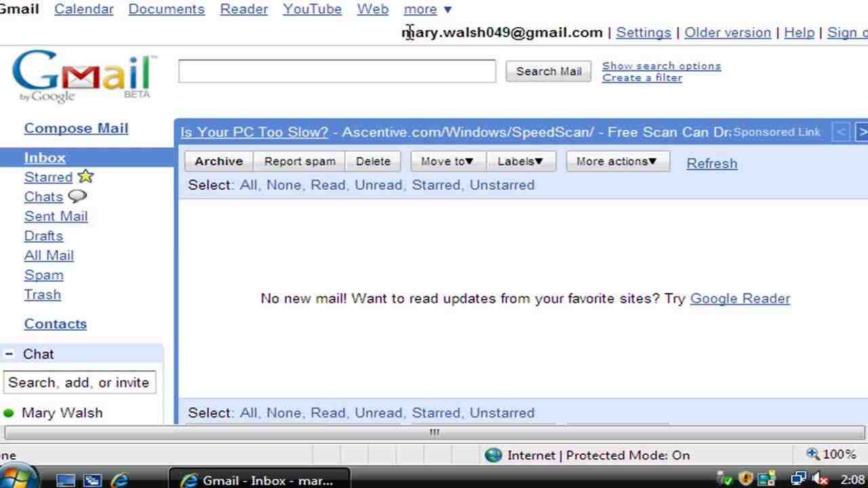This screenshot has height=488, width=868.
Task: Open the Drafts folder
Action: [x=43, y=236]
